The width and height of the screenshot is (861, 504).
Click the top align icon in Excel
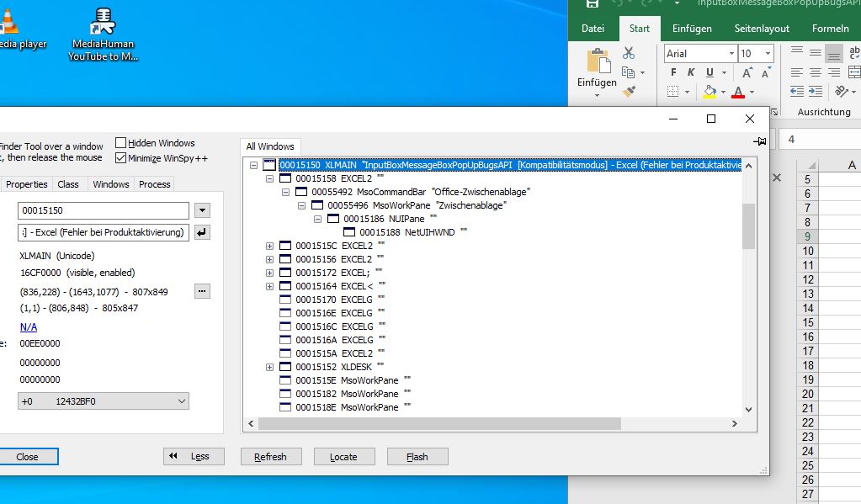[x=797, y=52]
